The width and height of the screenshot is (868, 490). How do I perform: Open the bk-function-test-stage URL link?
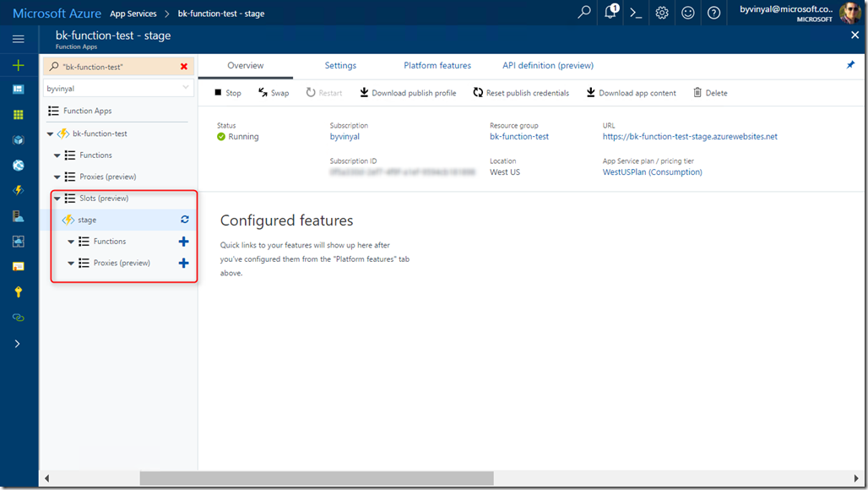pyautogui.click(x=690, y=136)
